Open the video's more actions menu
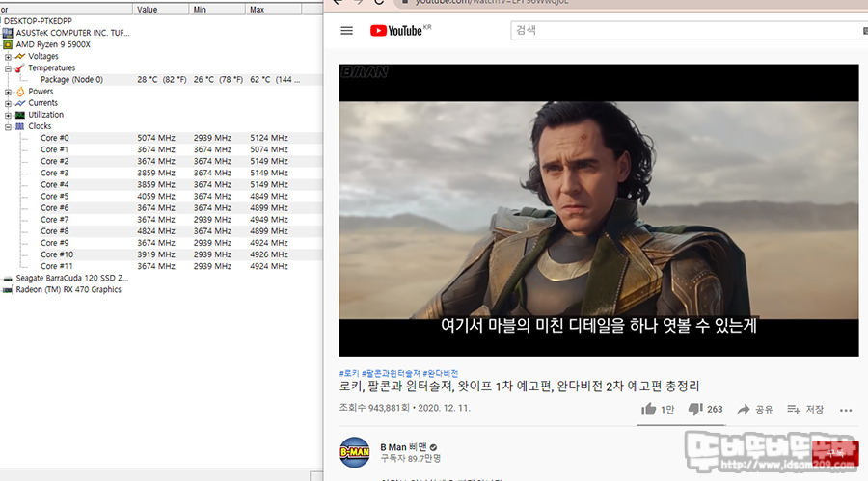 (x=846, y=410)
